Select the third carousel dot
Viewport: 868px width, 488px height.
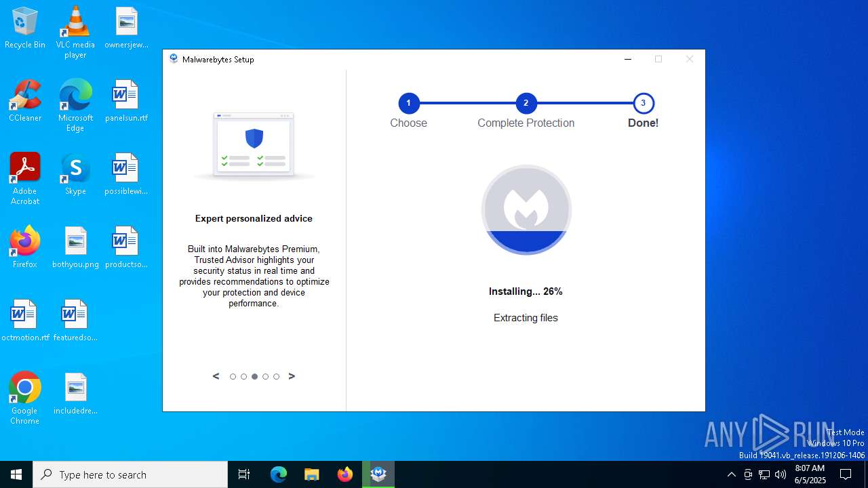(x=254, y=377)
